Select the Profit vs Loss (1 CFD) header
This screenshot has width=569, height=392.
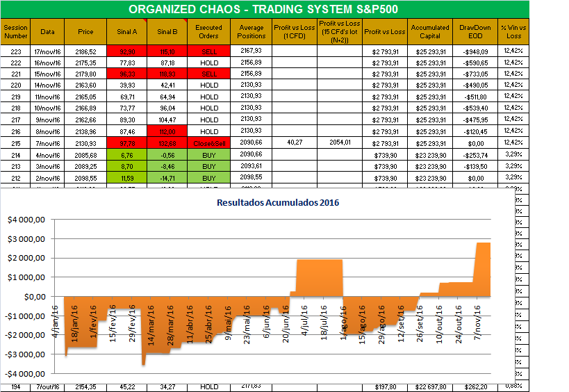click(x=295, y=31)
